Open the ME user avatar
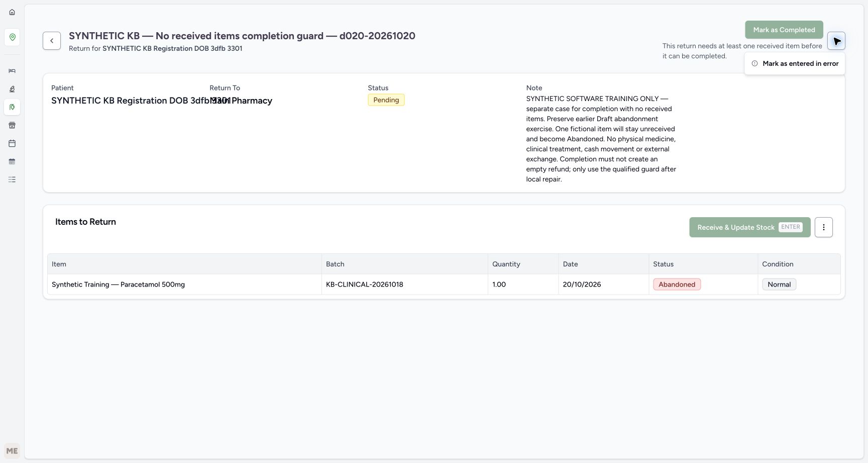The image size is (868, 463). (12, 451)
